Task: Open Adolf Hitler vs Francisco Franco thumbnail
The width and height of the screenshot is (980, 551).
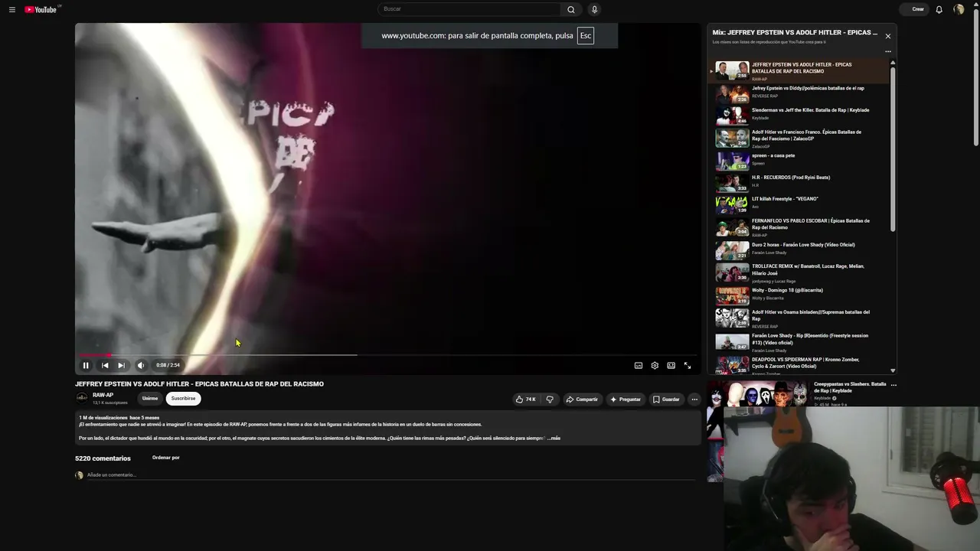Action: click(732, 138)
